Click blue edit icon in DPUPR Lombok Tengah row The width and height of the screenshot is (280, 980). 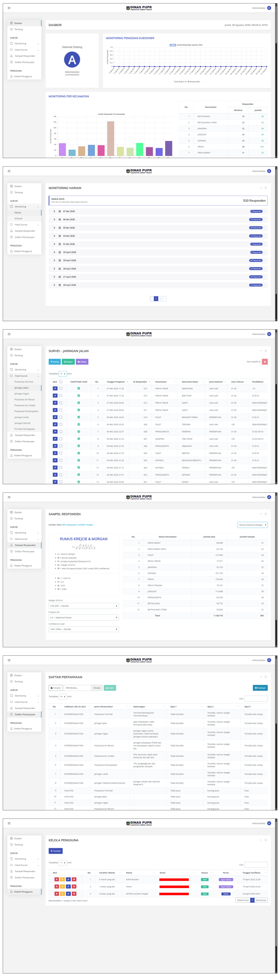coord(68,894)
